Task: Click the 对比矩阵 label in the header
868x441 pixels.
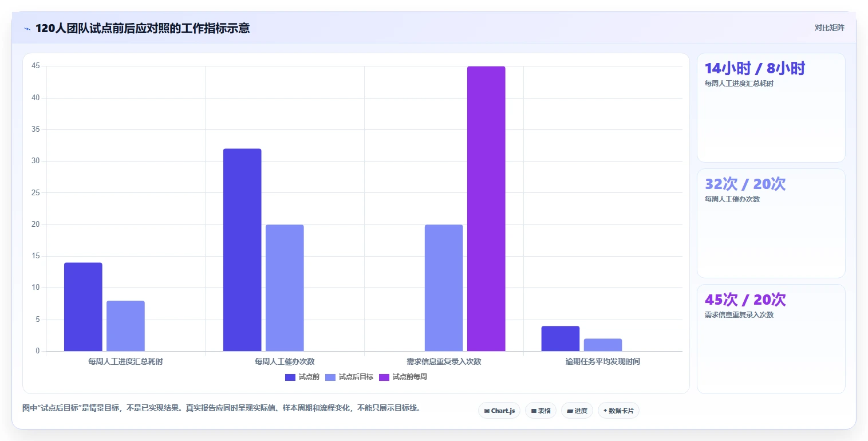Action: 830,27
